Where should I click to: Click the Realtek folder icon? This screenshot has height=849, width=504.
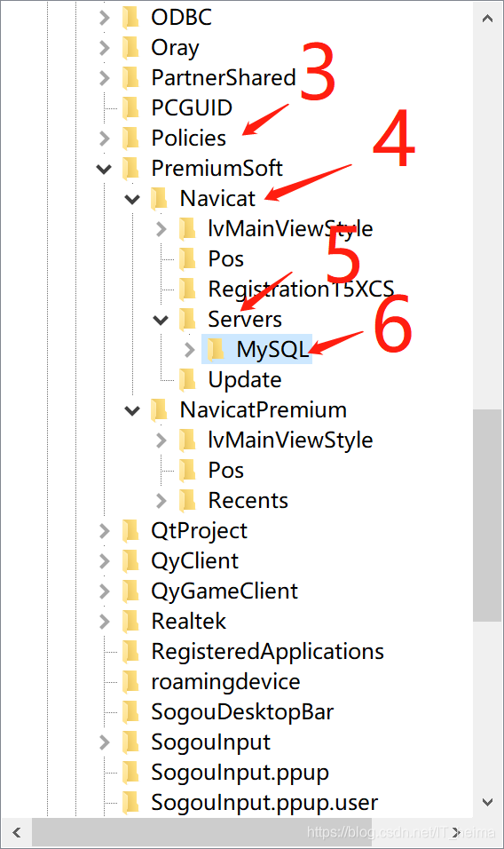[130, 621]
